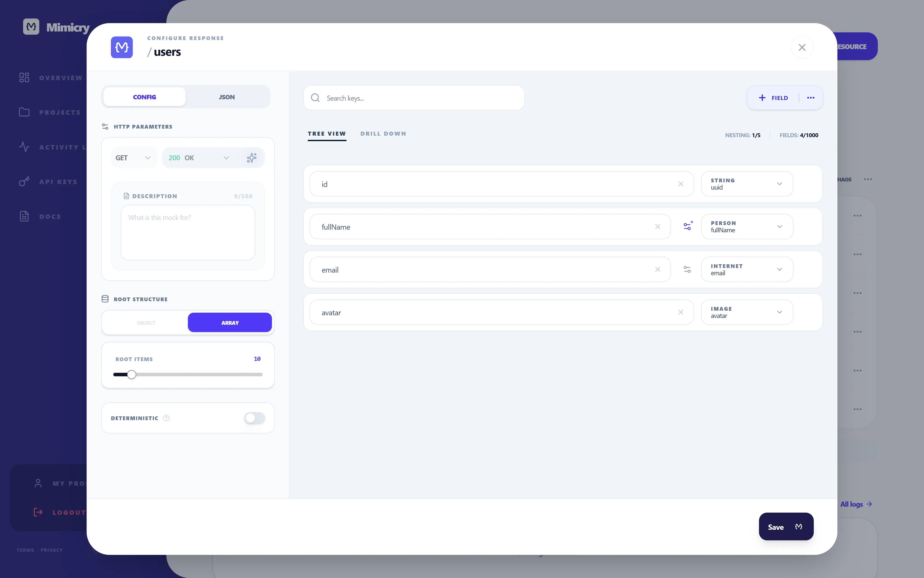Open the IMAGE avatar type dropdown

[x=747, y=312]
